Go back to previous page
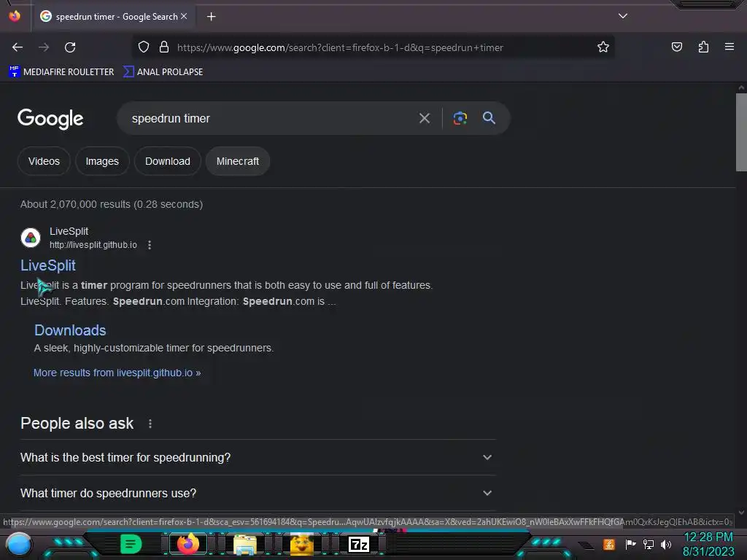 (18, 47)
